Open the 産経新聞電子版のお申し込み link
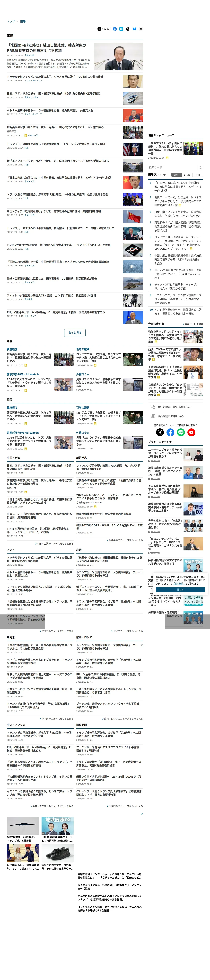 pyautogui.click(x=175, y=407)
